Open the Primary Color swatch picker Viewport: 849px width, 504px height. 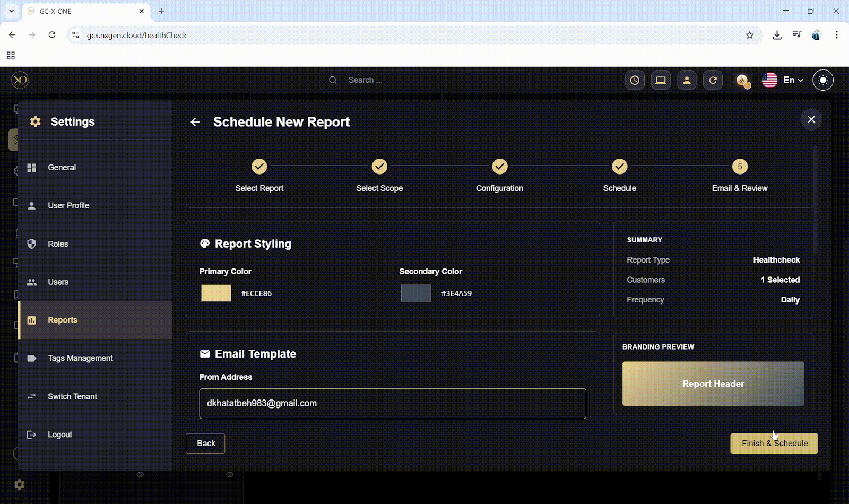tap(216, 293)
